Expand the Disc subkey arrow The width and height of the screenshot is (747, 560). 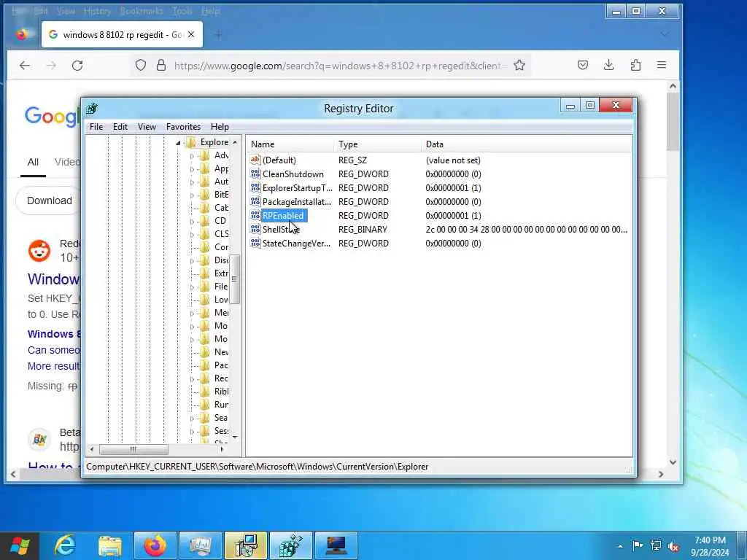[x=192, y=261]
